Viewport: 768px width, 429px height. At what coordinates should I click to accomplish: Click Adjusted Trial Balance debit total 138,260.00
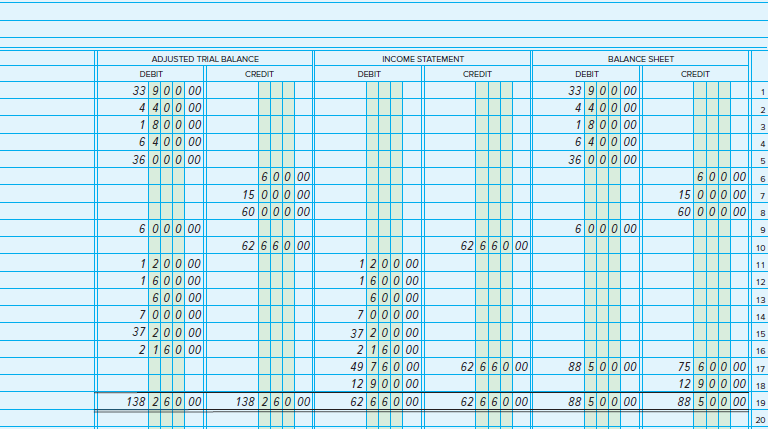(165, 401)
